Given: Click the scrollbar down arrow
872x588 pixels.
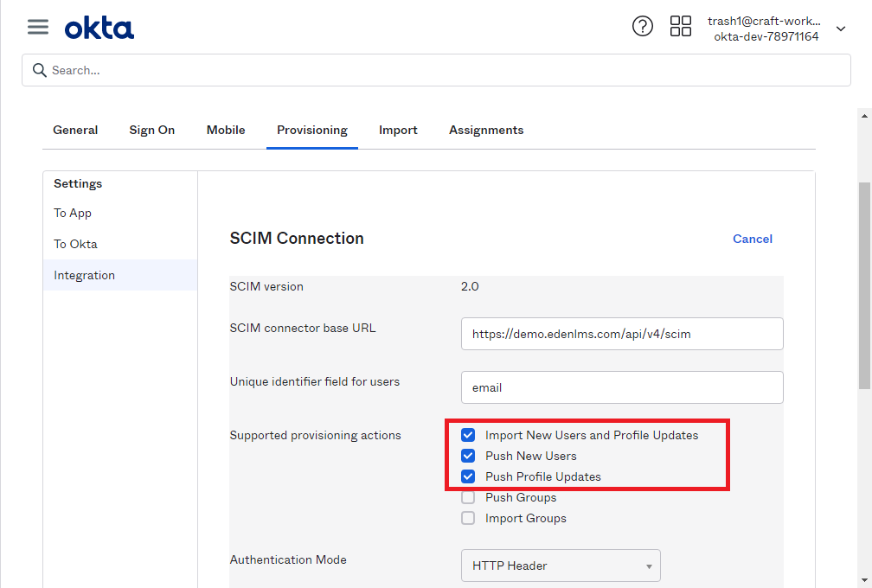Looking at the screenshot, I should pyautogui.click(x=864, y=581).
